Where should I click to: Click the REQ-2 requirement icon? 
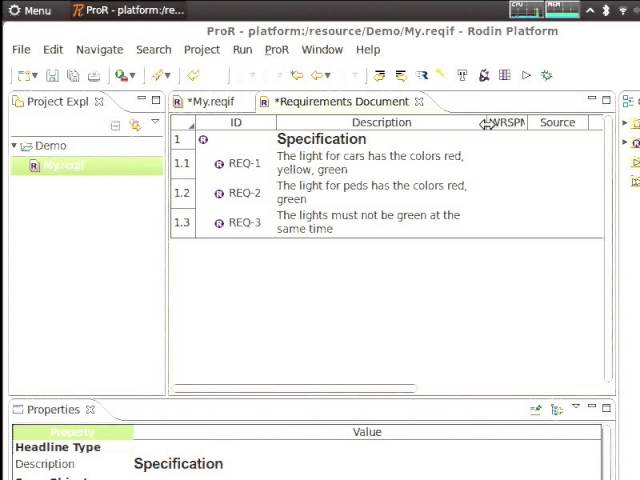[219, 193]
